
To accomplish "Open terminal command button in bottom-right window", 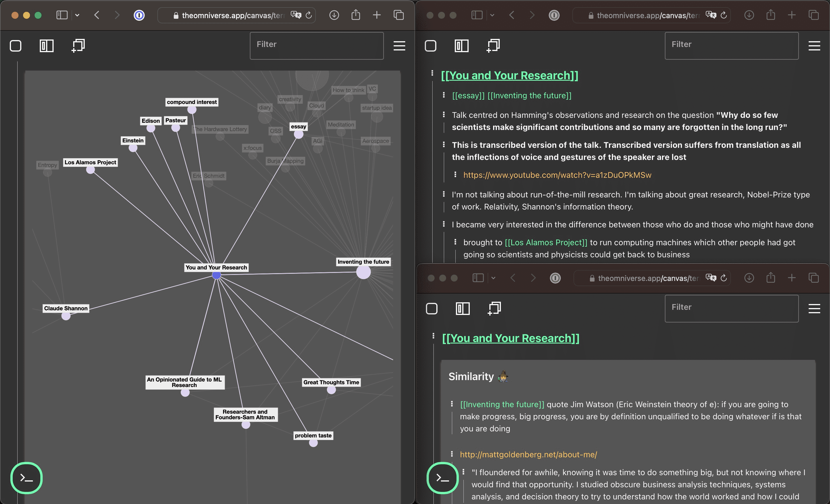I will point(442,477).
